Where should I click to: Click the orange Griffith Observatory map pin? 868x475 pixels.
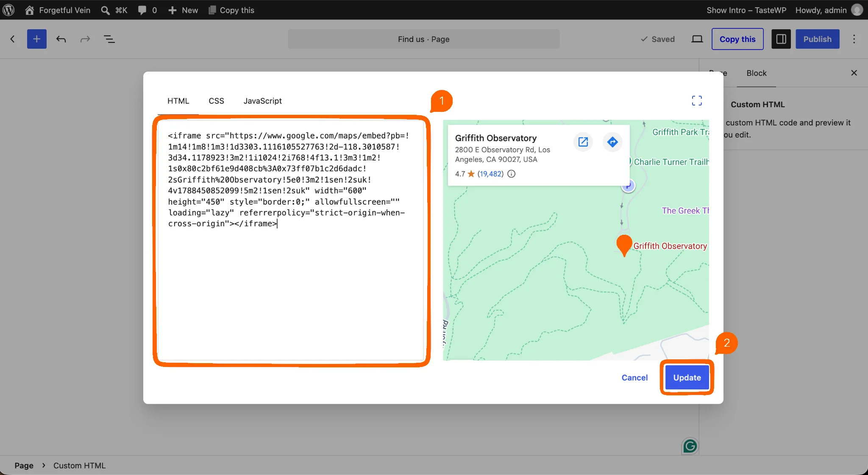click(x=624, y=245)
